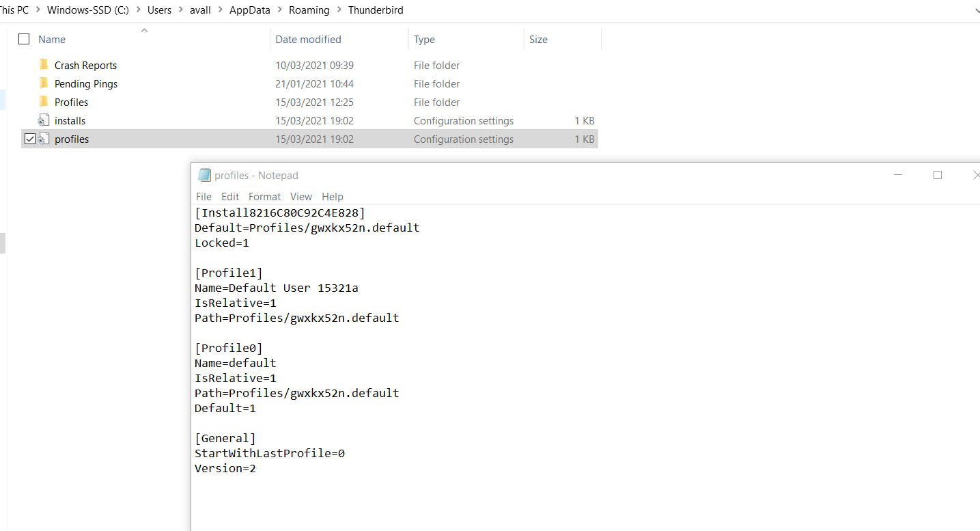Screen dimensions: 980x531
Task: Expand chevron after Users in breadcrumb
Action: tap(180, 10)
